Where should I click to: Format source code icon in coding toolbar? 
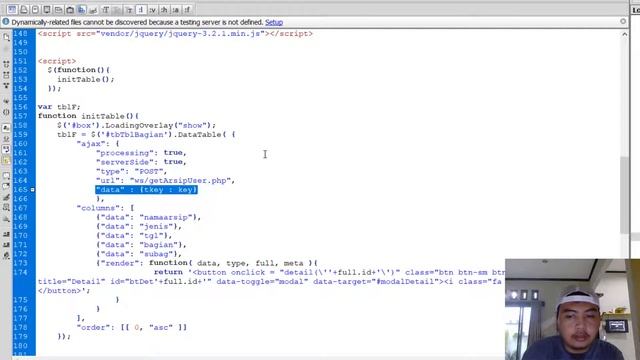coord(6,256)
